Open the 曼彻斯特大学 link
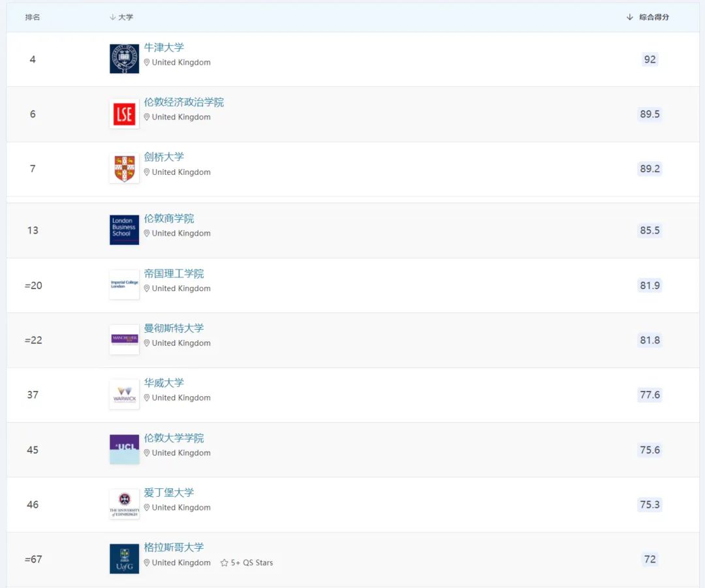Image resolution: width=705 pixels, height=588 pixels. [x=174, y=328]
